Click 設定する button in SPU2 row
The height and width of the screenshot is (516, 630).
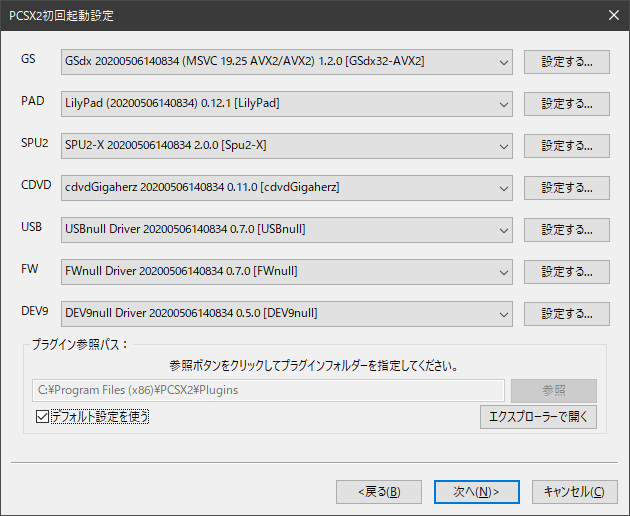coord(567,146)
